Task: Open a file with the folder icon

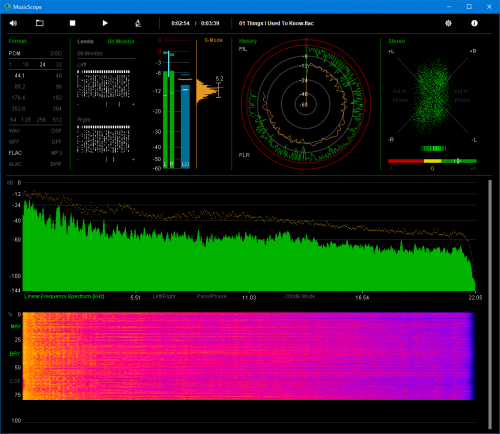Action: [x=40, y=23]
